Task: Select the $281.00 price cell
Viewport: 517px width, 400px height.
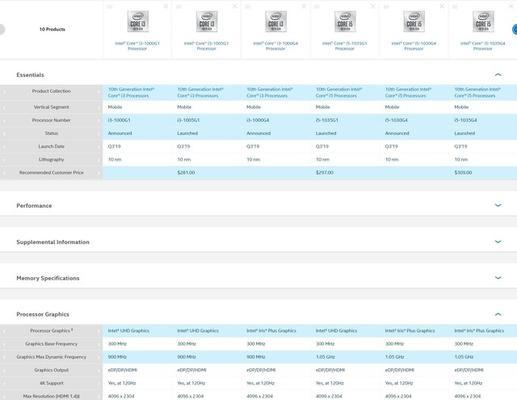Action: click(x=186, y=173)
